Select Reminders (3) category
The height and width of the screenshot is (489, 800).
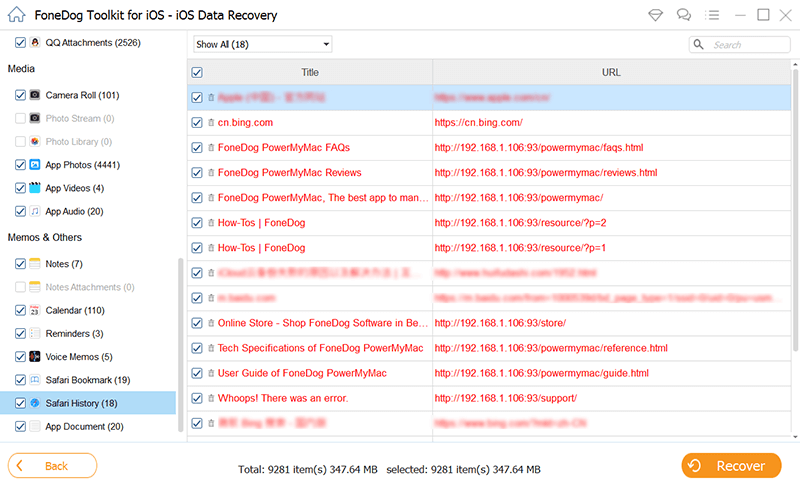pos(74,333)
